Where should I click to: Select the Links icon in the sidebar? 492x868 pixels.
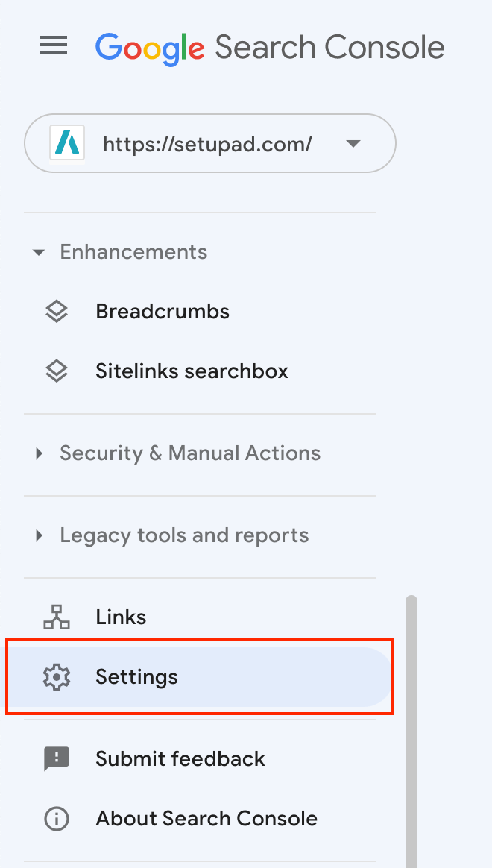(x=57, y=617)
